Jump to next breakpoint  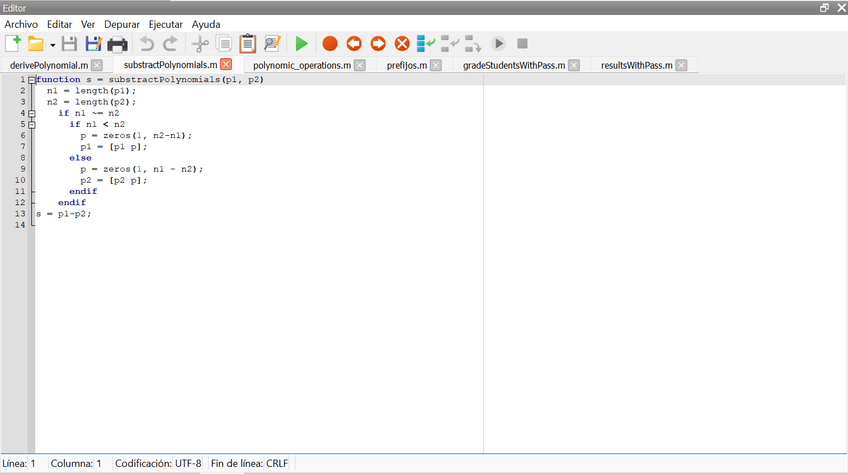click(x=378, y=44)
